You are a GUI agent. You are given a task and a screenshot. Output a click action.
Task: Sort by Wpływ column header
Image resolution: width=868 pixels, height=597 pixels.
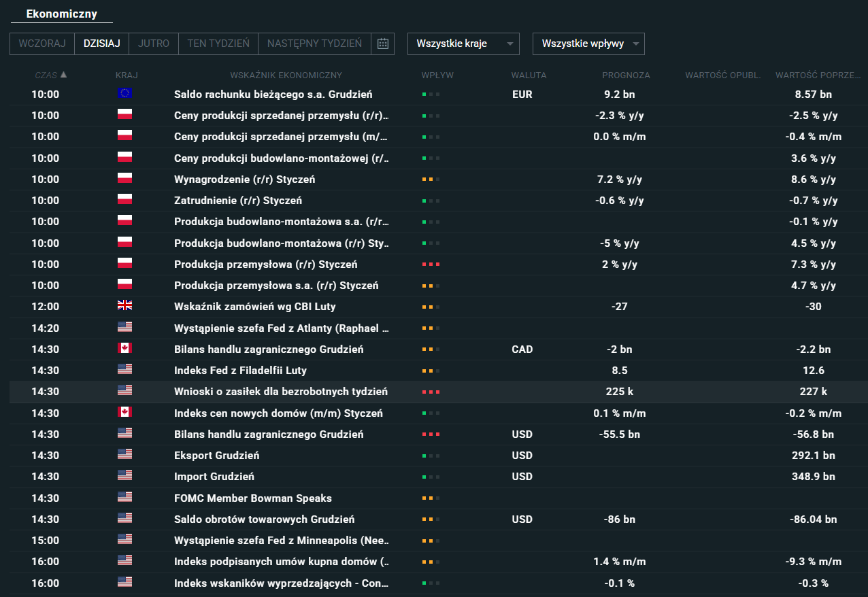437,75
